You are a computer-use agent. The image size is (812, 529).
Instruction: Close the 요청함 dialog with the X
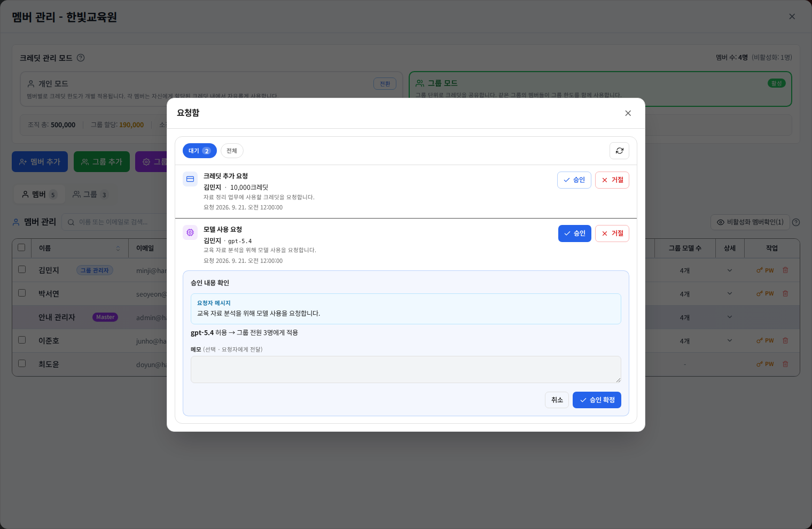tap(628, 113)
